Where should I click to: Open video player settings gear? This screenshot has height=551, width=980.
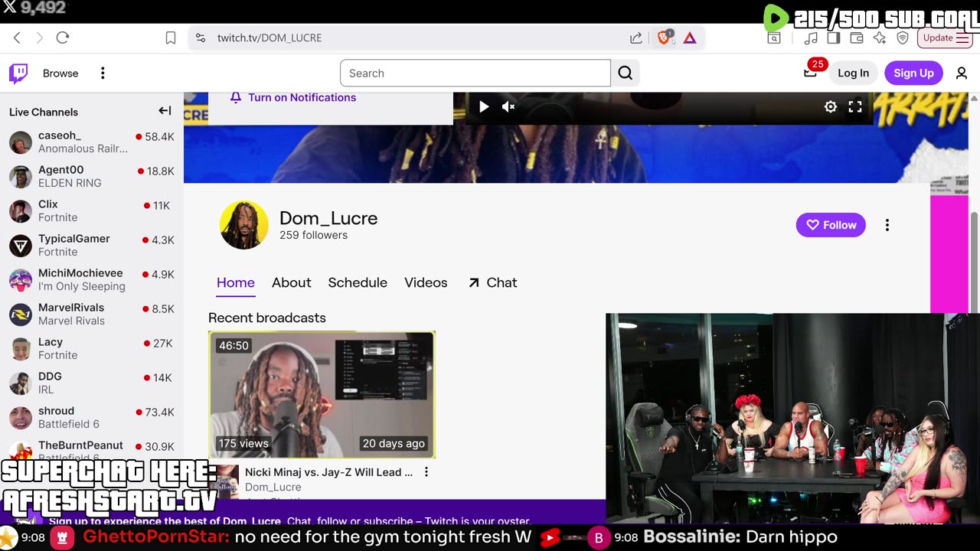pos(831,107)
